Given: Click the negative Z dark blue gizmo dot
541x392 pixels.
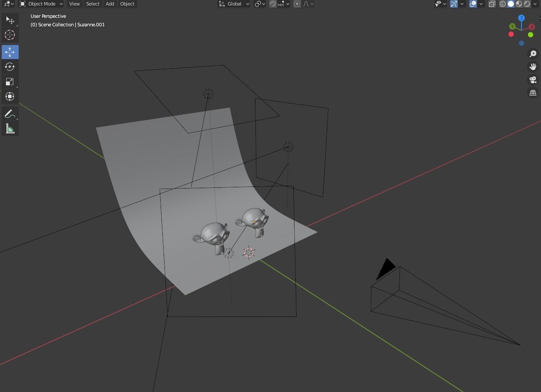Looking at the screenshot, I should pos(521,43).
